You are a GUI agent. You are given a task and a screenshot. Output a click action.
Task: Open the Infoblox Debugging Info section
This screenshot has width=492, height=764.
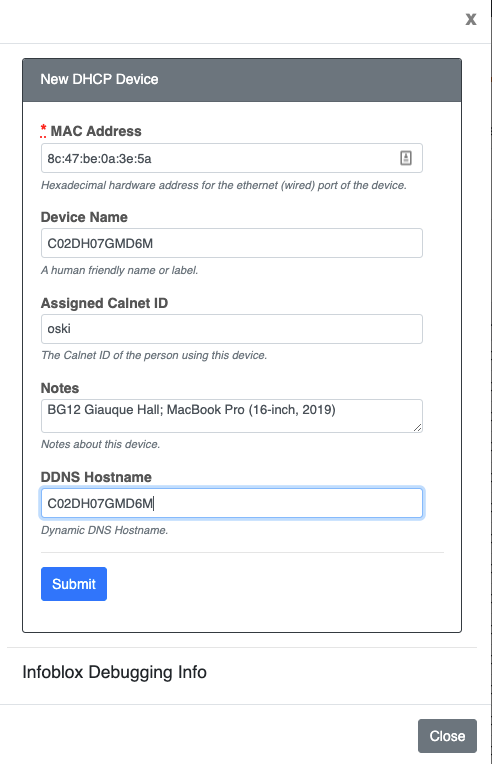pyautogui.click(x=114, y=672)
